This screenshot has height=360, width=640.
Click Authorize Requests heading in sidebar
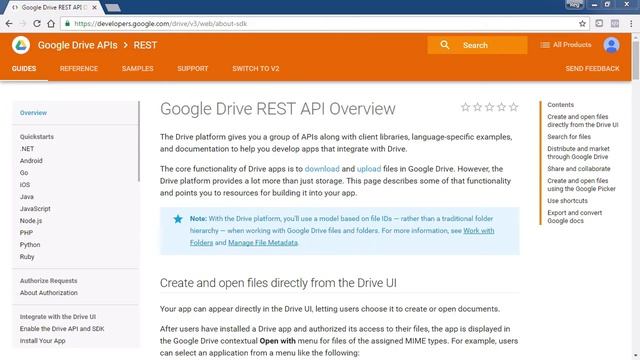point(49,281)
